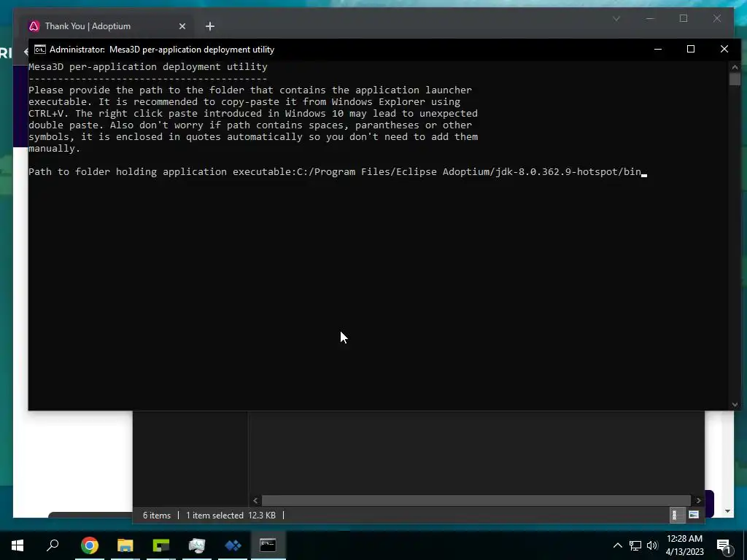Image resolution: width=747 pixels, height=560 pixels.
Task: Click the console scrollbar down arrow
Action: [x=735, y=405]
